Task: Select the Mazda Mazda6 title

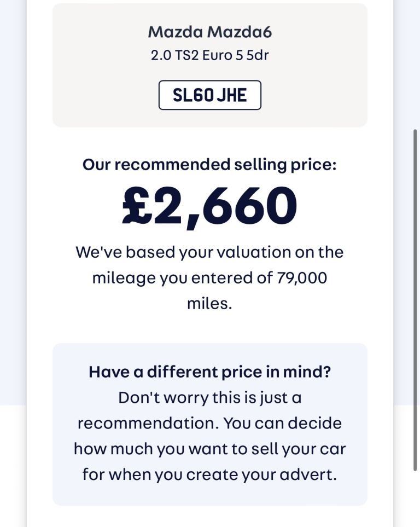Action: [209, 32]
